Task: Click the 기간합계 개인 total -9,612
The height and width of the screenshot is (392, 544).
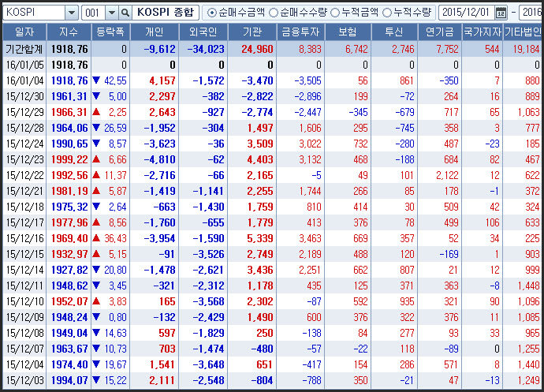Action: coord(159,50)
